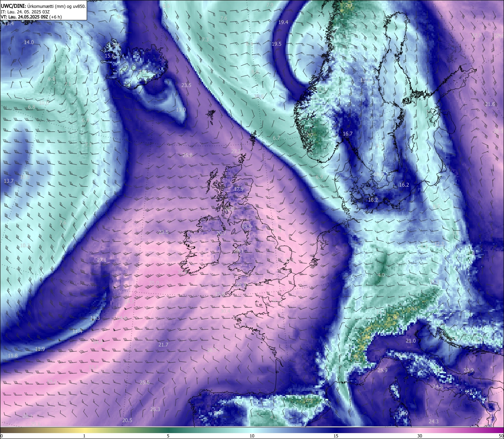Click the 13.7 value label
Screen dimensions: 504x439
pyautogui.click(x=9, y=181)
